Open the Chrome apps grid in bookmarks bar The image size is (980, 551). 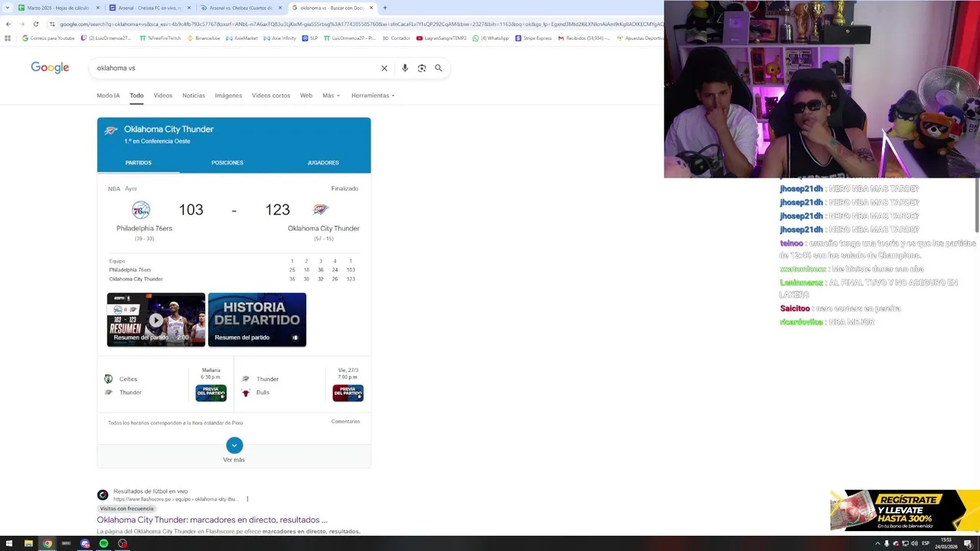pyautogui.click(x=8, y=37)
